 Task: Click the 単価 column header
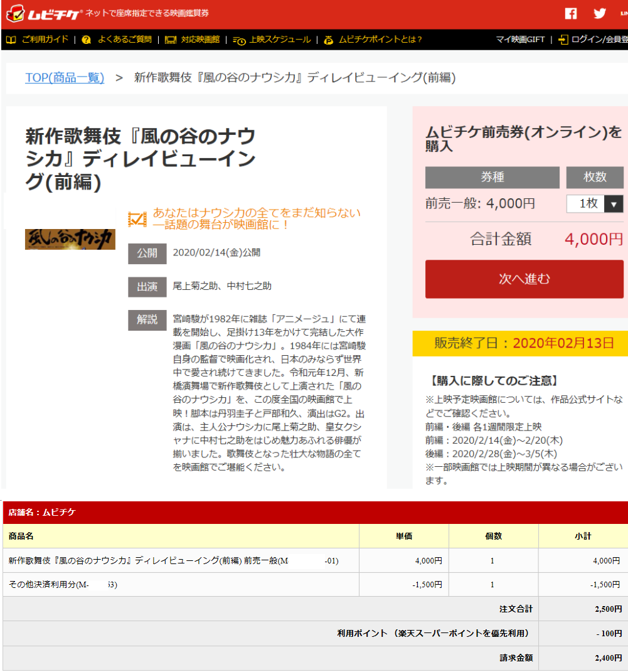[404, 536]
